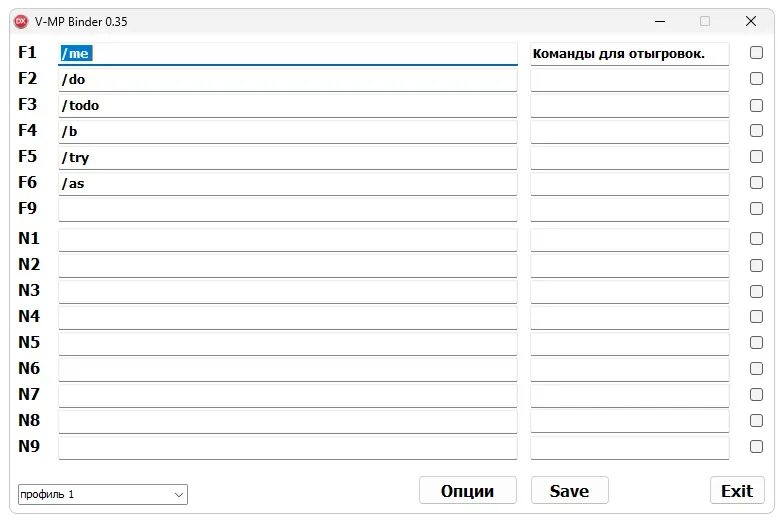This screenshot has height=523, width=782.
Task: Enable the F1 row checkbox
Action: (x=756, y=53)
